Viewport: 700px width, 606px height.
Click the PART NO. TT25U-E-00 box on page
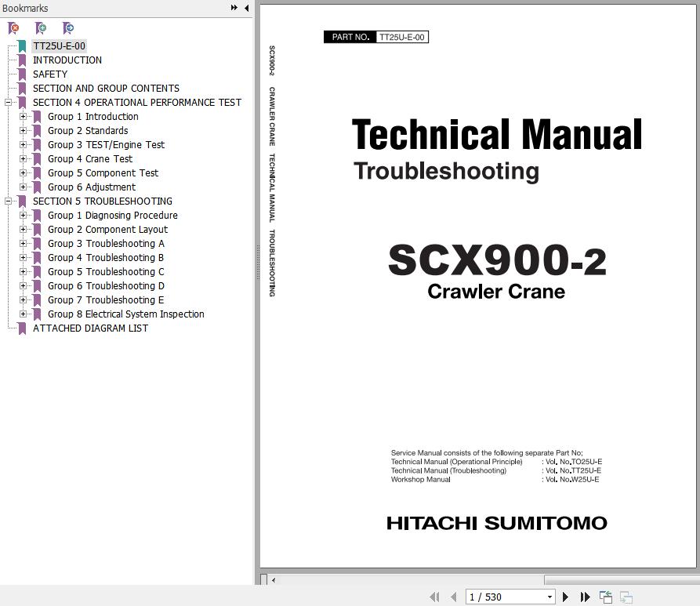pyautogui.click(x=376, y=37)
